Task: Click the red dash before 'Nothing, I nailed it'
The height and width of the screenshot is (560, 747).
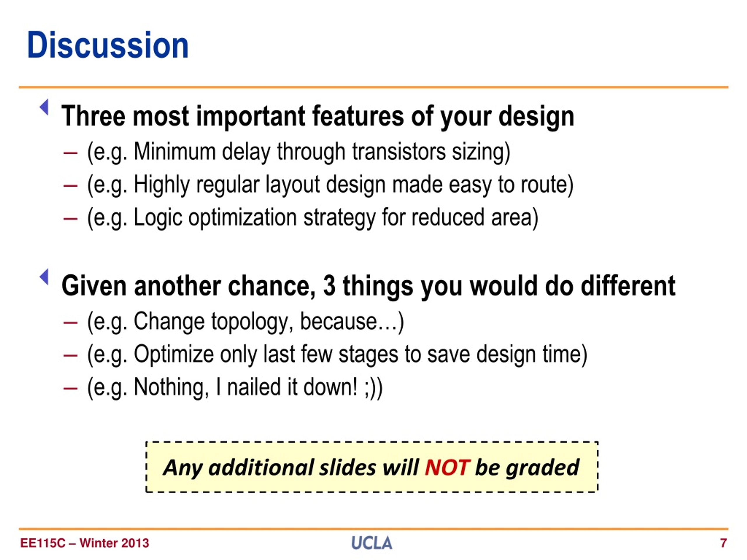Action: [70, 388]
